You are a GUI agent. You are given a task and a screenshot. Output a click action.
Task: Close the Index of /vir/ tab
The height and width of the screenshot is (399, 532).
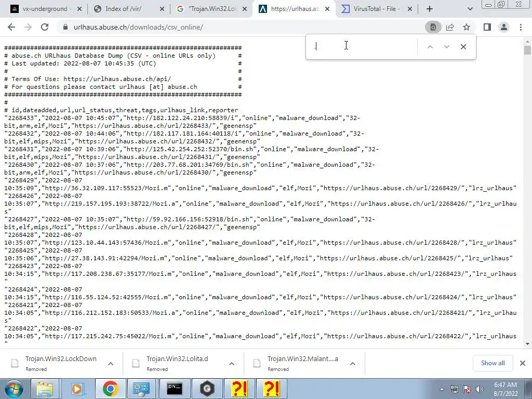(162, 9)
